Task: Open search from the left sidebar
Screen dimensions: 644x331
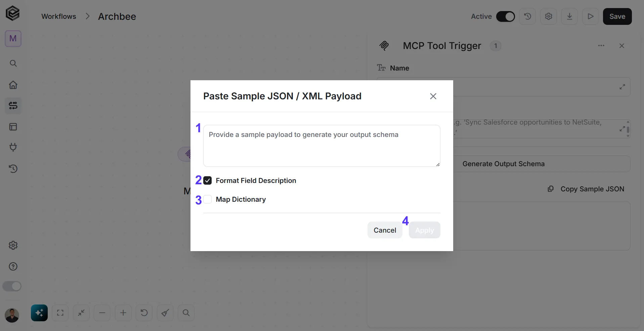Action: pyautogui.click(x=13, y=63)
